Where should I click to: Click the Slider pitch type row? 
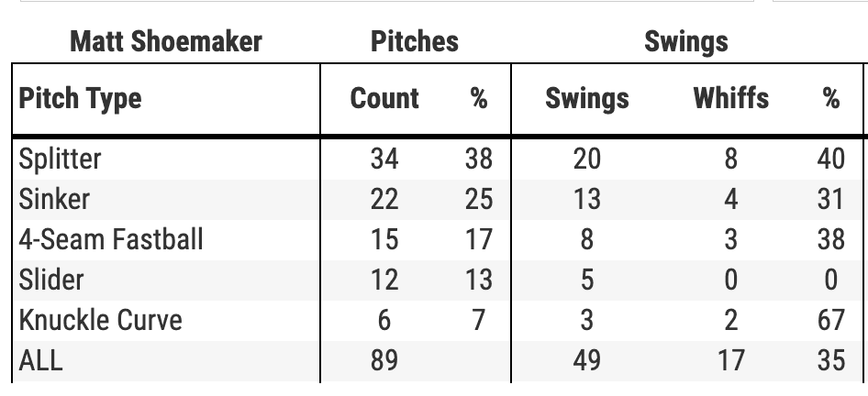(x=51, y=280)
